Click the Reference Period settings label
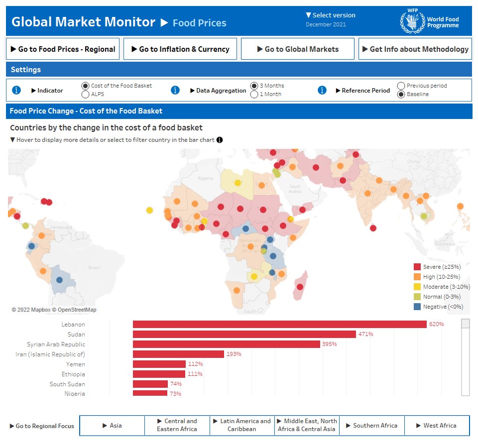Viewport: 478px width, 448px height. pyautogui.click(x=363, y=91)
